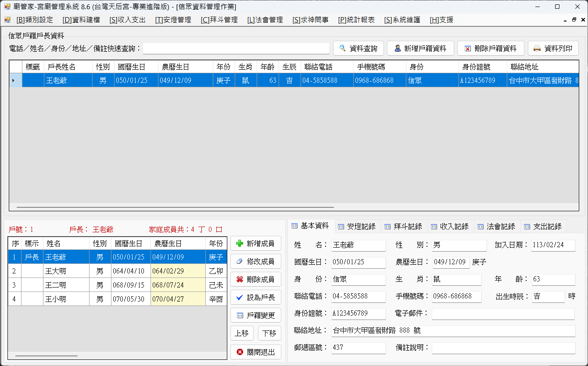Click the quick search input field
Screen dimensions: 588x366
click(236, 48)
